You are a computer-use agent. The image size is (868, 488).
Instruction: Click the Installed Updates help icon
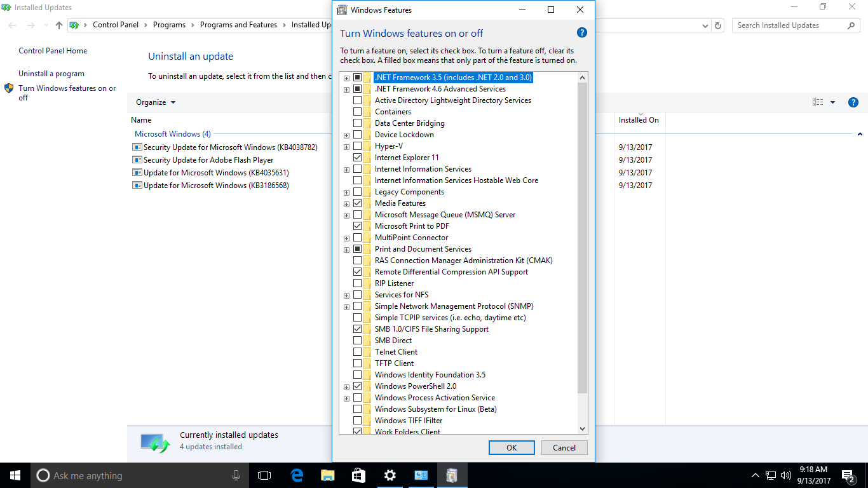click(x=853, y=102)
